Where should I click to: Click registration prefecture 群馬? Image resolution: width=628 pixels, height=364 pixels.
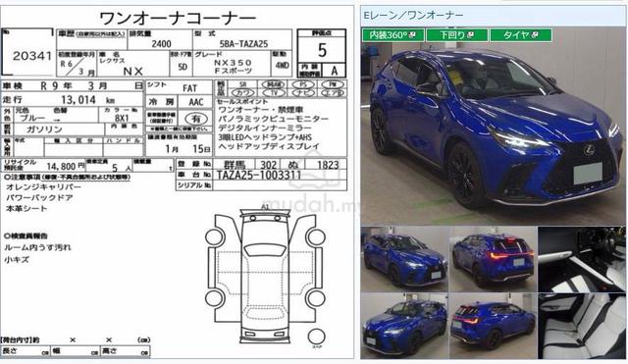point(234,165)
